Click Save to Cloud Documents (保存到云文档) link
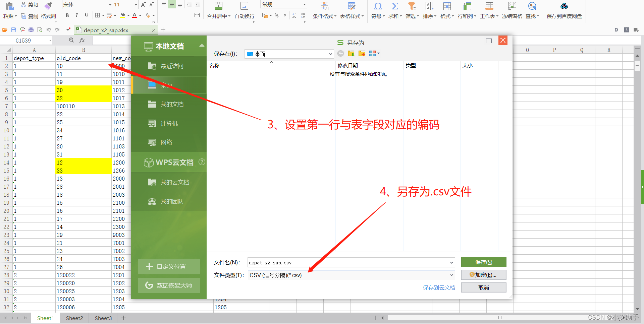The width and height of the screenshot is (644, 324). coord(439,287)
